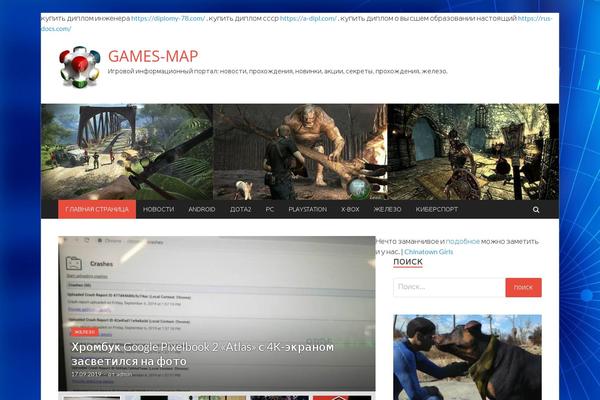Open the search magnifier icon in navigation bar

click(x=536, y=209)
